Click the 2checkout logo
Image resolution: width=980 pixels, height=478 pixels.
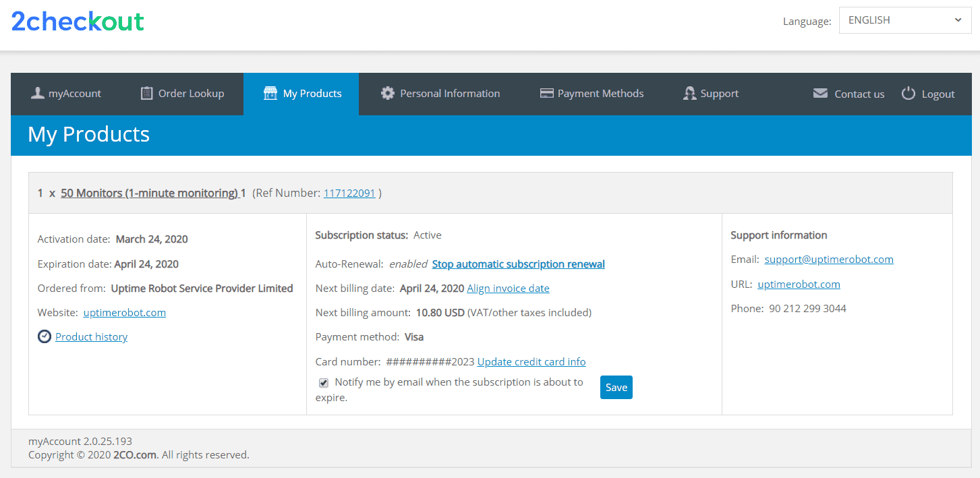[x=77, y=21]
